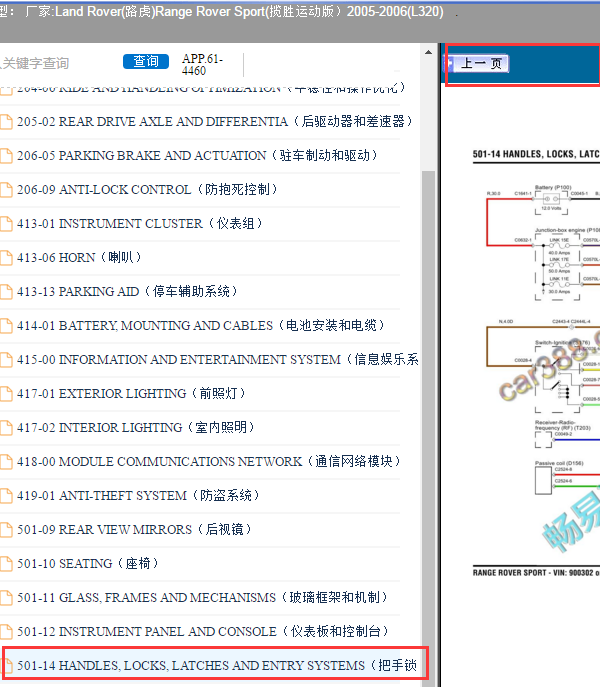Image resolution: width=600 pixels, height=687 pixels.
Task: Open 417-02 INTERIOR LIGHTING entry
Action: point(136,428)
